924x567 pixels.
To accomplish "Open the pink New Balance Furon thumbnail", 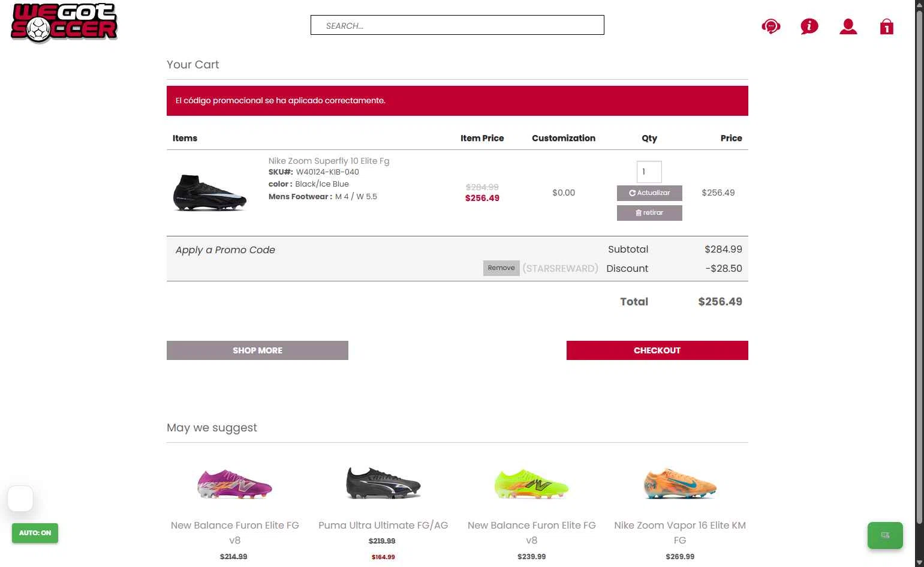I will click(235, 484).
